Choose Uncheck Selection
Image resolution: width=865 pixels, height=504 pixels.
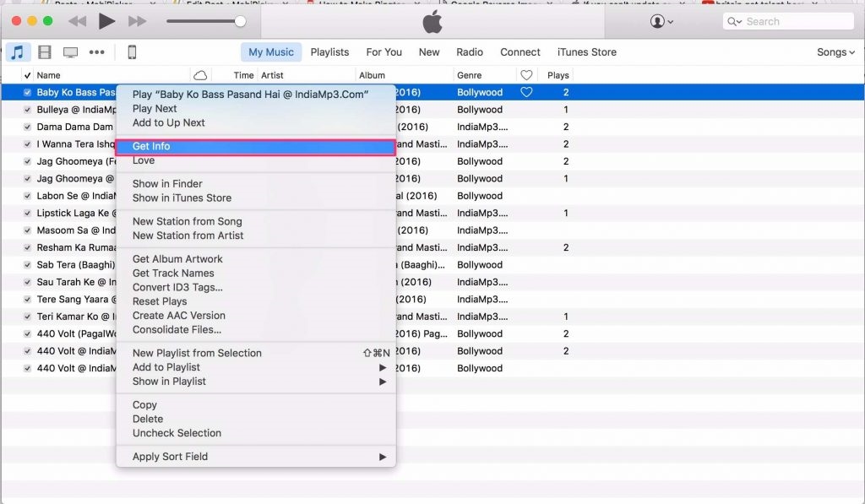177,433
